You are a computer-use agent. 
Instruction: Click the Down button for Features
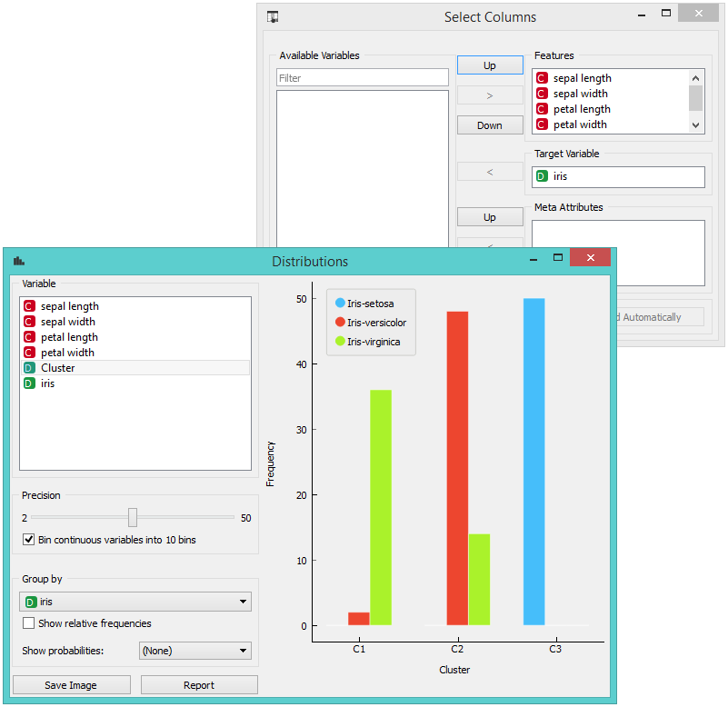tap(490, 125)
